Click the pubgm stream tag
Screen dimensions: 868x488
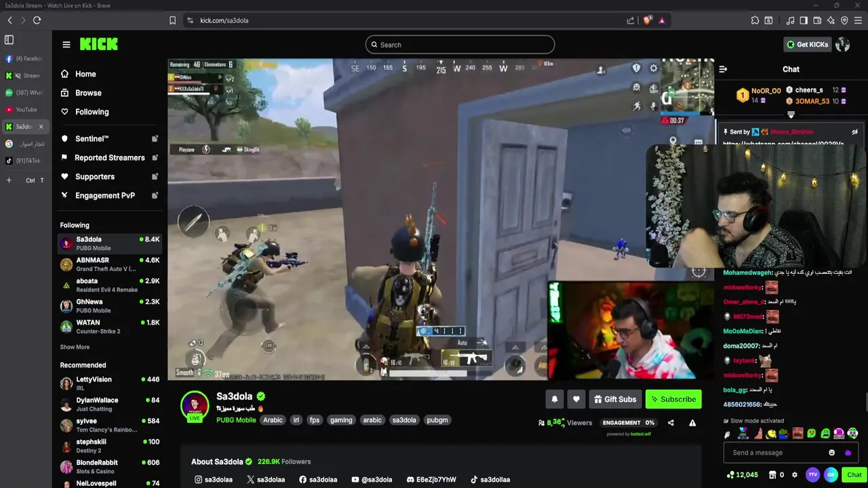437,420
